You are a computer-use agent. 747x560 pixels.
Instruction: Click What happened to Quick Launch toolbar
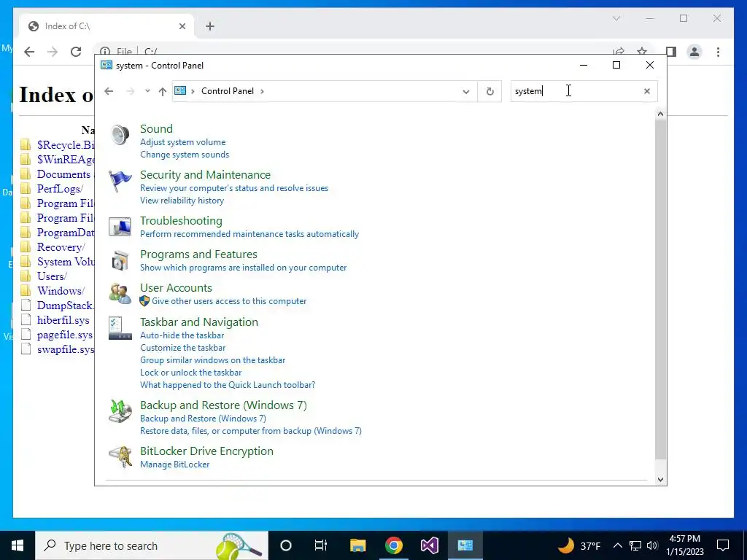pos(228,385)
